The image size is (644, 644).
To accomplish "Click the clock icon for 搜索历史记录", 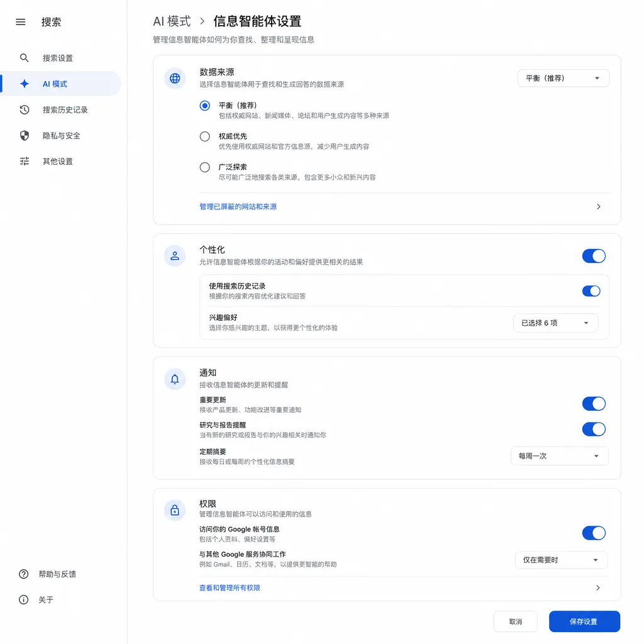I will point(25,109).
